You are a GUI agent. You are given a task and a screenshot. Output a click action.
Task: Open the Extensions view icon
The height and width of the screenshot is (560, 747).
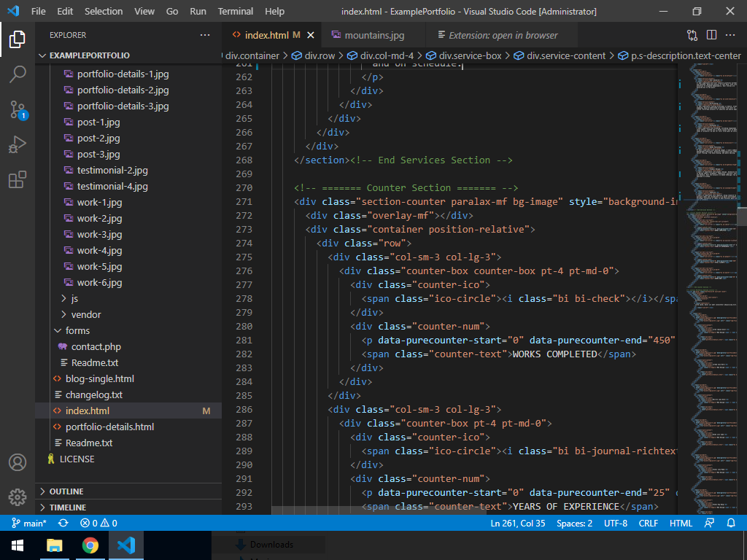pyautogui.click(x=18, y=180)
